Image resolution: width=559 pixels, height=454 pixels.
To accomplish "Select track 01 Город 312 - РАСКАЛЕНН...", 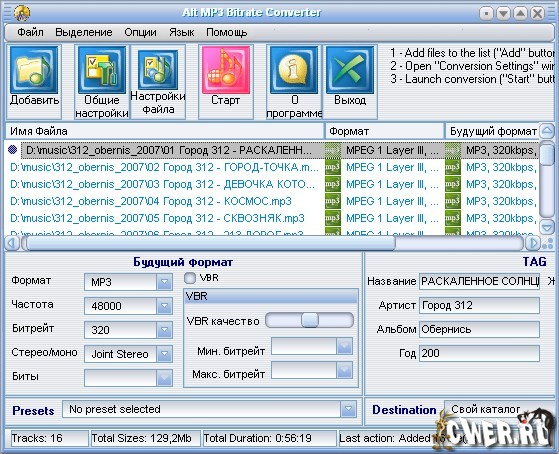I will coord(169,150).
